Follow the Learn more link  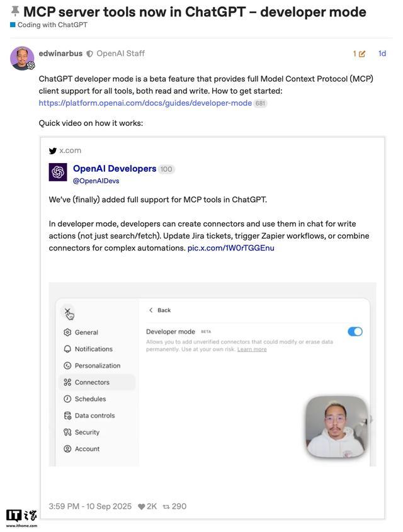click(252, 349)
